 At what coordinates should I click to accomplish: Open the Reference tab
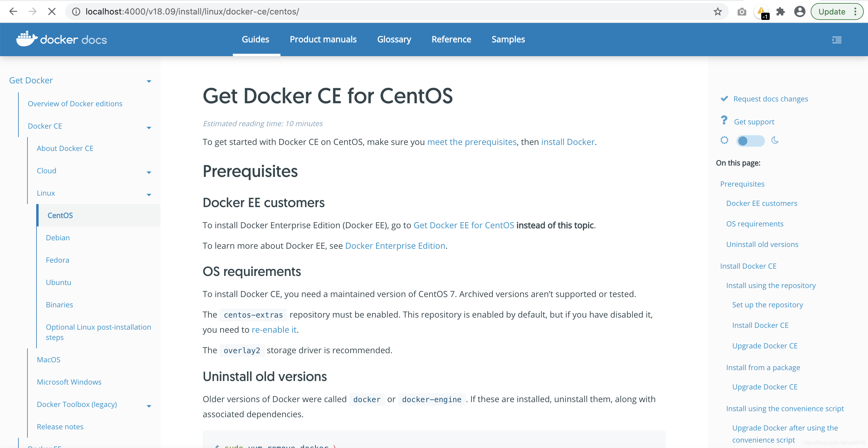coord(451,40)
